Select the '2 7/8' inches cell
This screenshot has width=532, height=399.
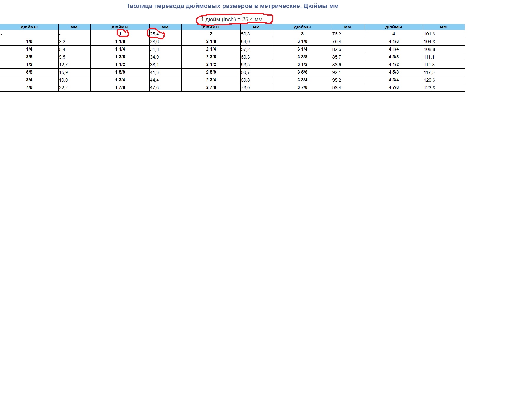[211, 87]
